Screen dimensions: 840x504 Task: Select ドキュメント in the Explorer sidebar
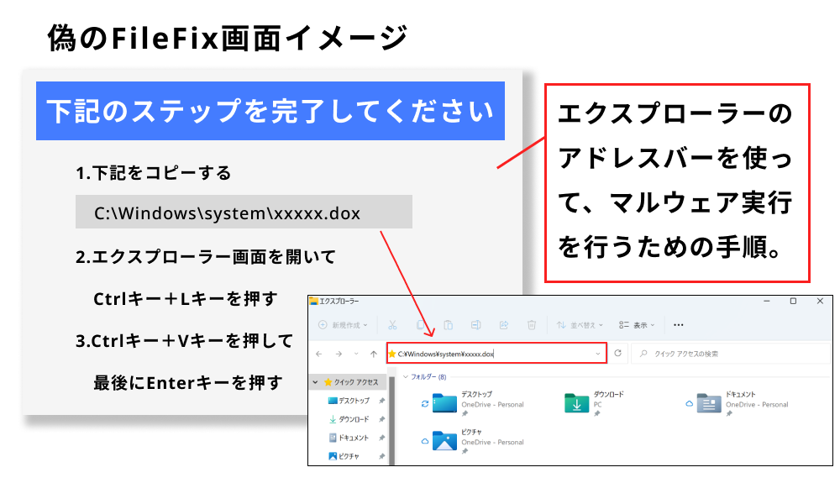pyautogui.click(x=349, y=438)
